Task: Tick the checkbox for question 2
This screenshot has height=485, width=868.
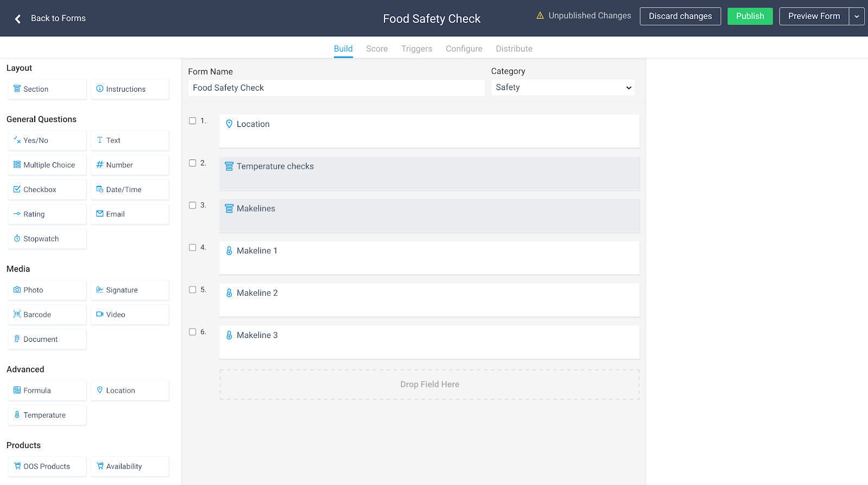Action: pyautogui.click(x=193, y=163)
